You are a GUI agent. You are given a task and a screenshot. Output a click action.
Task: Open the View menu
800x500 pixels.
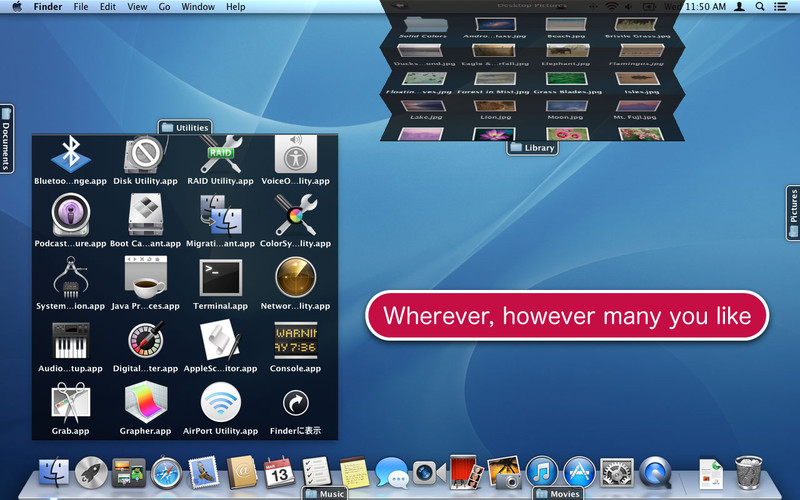(137, 7)
